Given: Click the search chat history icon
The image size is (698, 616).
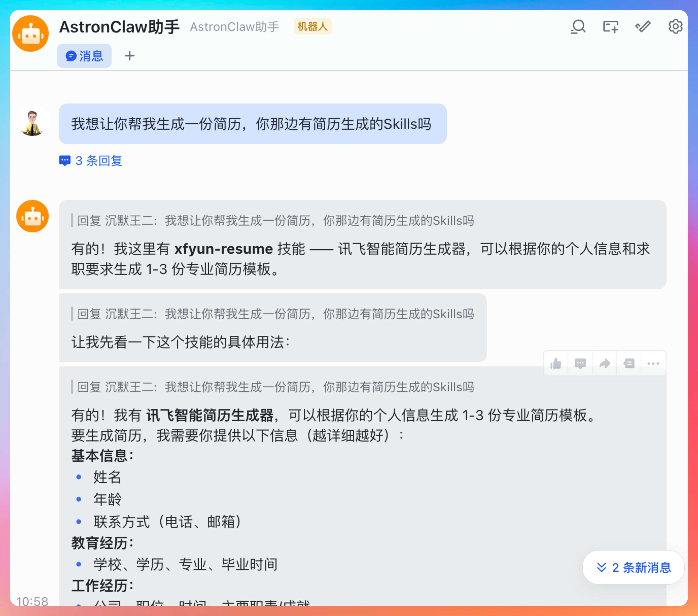Looking at the screenshot, I should coord(578,27).
